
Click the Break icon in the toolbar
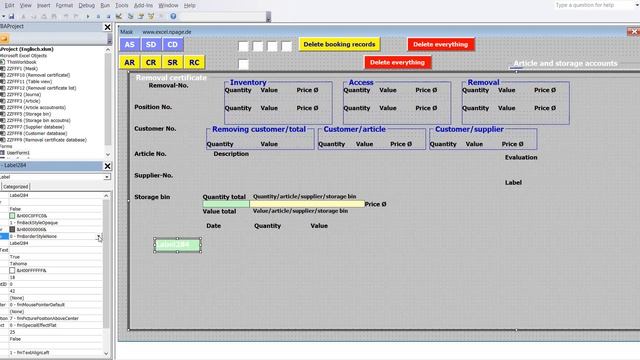tap(98, 16)
